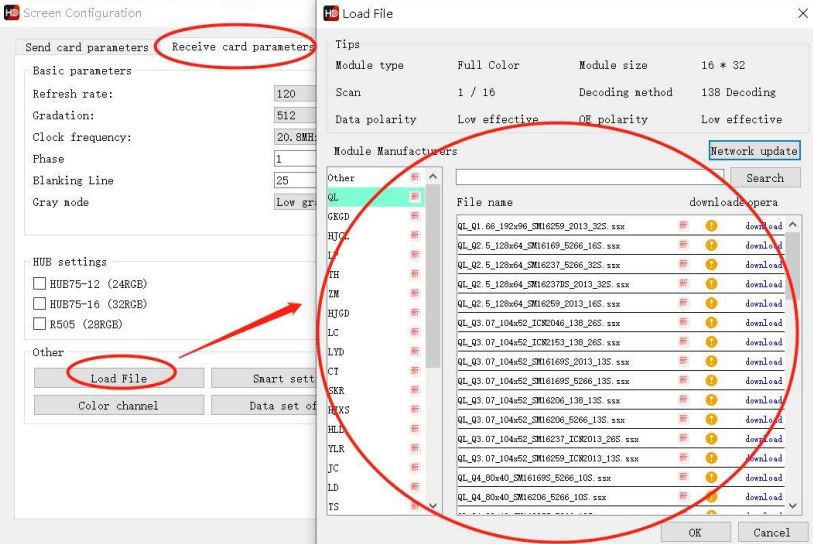Click the HD logo in Load File title bar

[x=331, y=13]
